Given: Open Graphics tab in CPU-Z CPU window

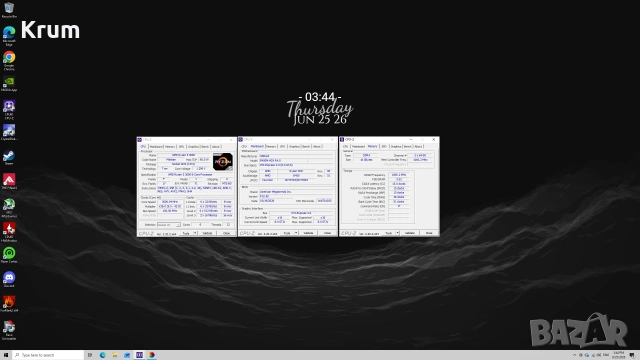Looking at the screenshot, I should (193, 147).
